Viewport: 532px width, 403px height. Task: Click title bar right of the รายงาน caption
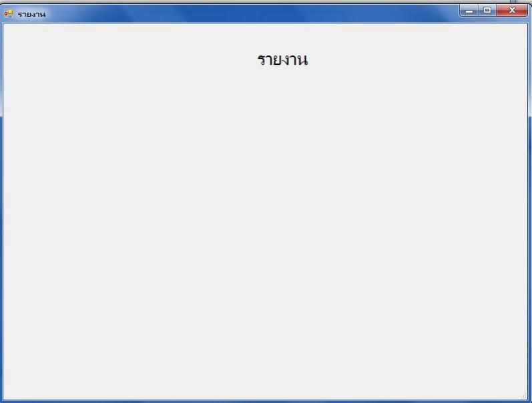85,14
